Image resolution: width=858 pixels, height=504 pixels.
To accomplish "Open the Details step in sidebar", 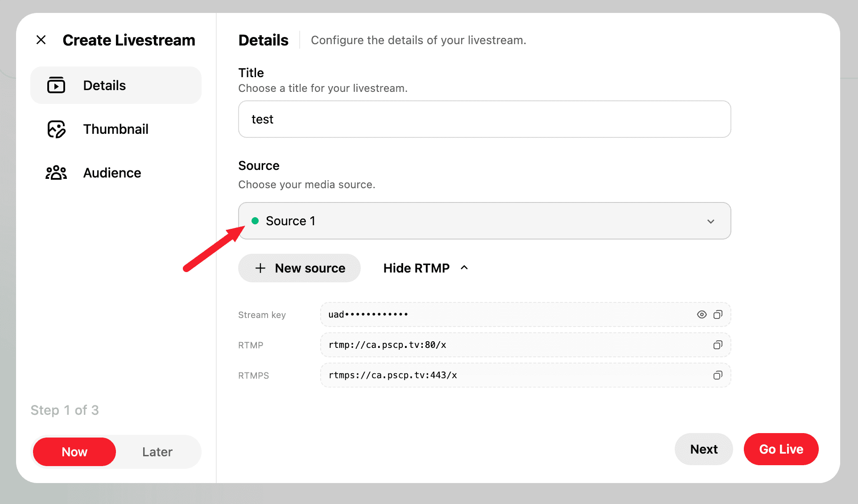I will (x=116, y=85).
